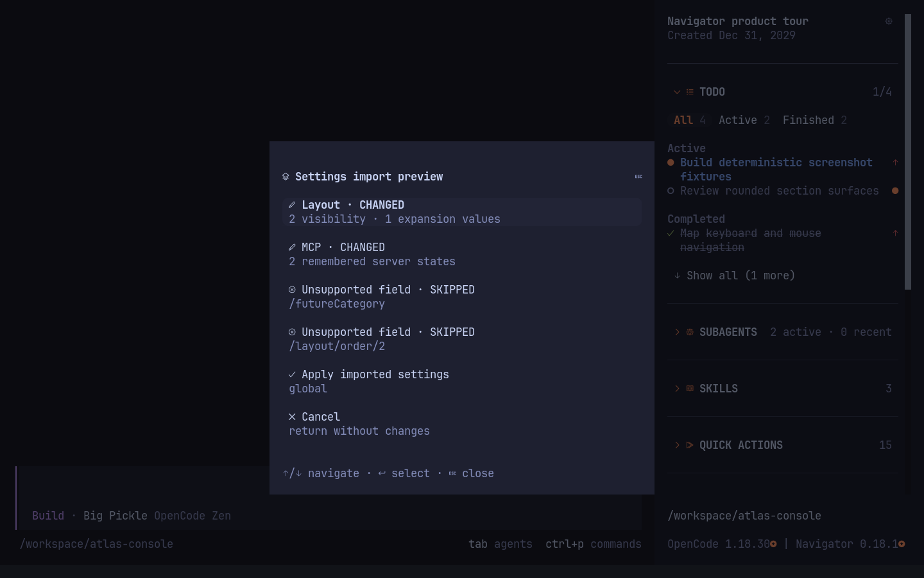Click the sidebar vertical scrollbar thumb

tap(908, 152)
